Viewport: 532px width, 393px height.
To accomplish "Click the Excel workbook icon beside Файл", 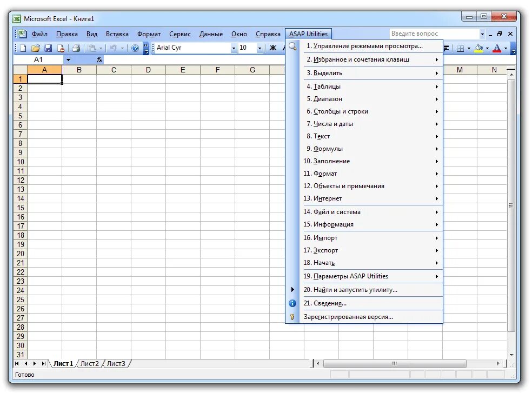I will (22, 34).
